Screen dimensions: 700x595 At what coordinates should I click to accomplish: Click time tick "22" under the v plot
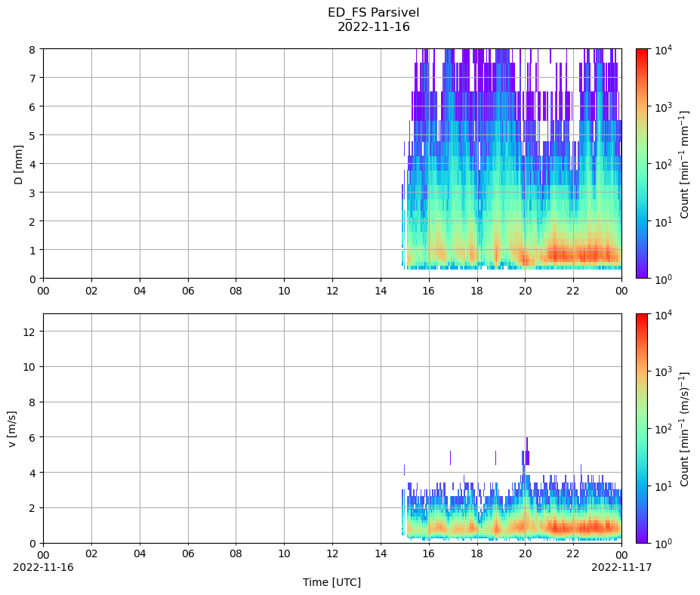point(573,554)
